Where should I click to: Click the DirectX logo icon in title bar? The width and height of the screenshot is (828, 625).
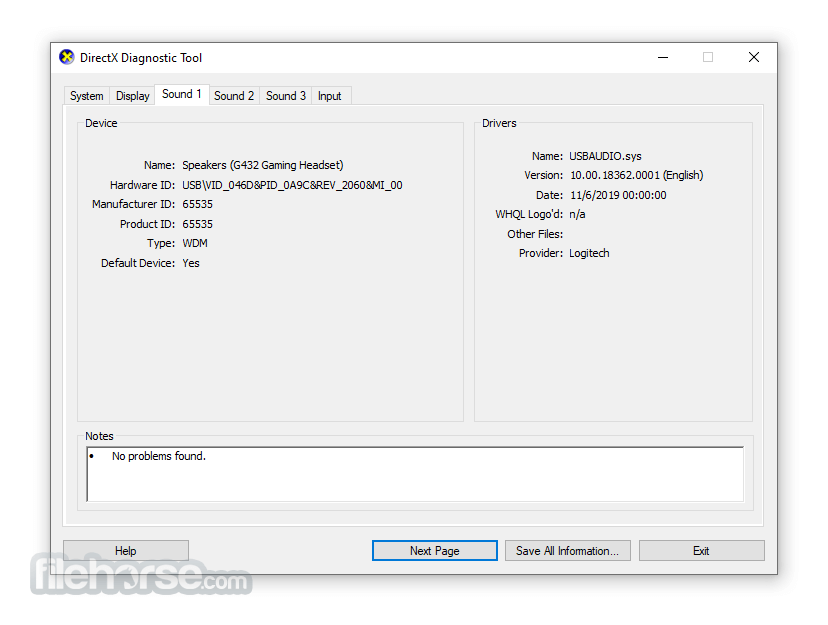point(67,57)
